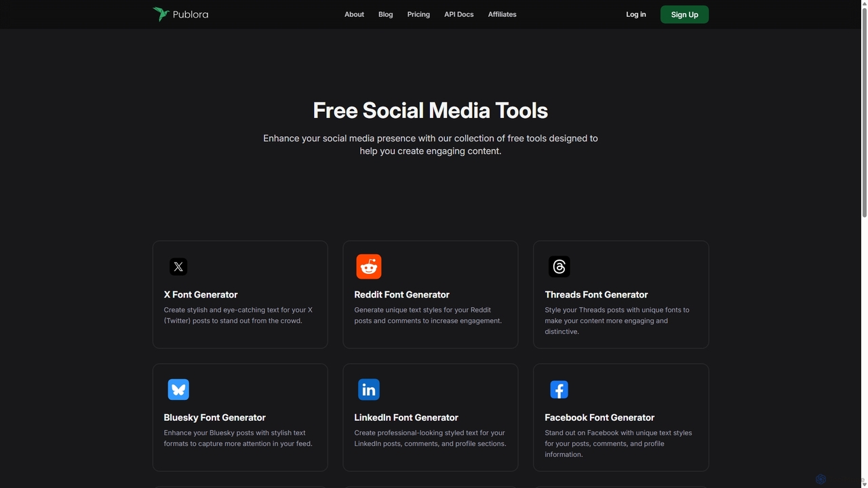Open the X Font Generator title
This screenshot has width=868, height=488.
point(201,295)
